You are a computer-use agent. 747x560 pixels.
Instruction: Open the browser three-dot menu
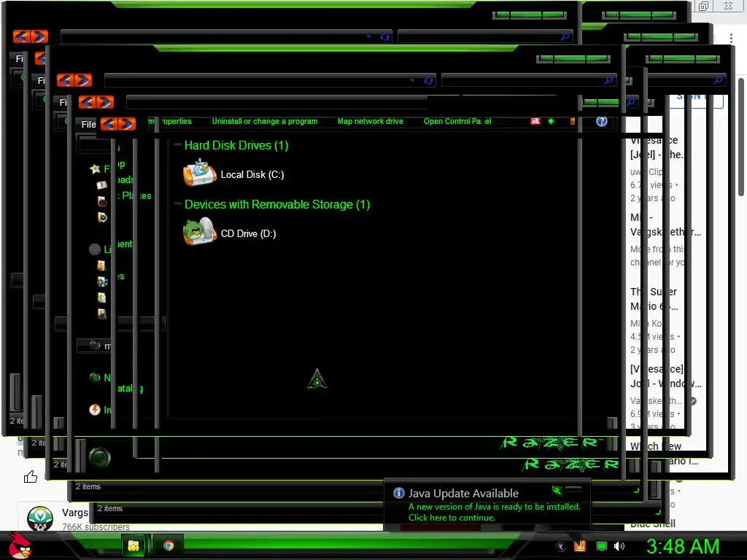(731, 38)
